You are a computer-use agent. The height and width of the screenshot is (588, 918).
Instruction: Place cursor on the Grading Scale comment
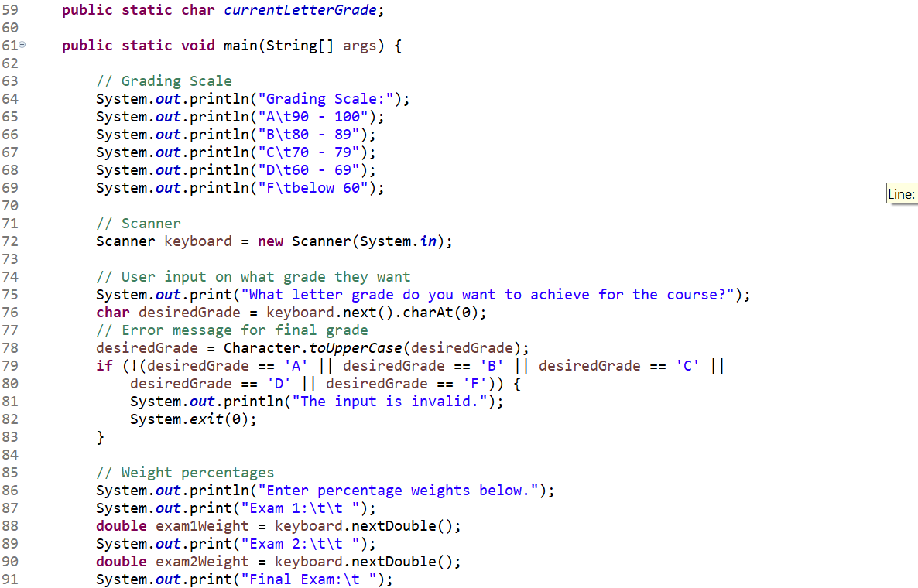pyautogui.click(x=163, y=80)
